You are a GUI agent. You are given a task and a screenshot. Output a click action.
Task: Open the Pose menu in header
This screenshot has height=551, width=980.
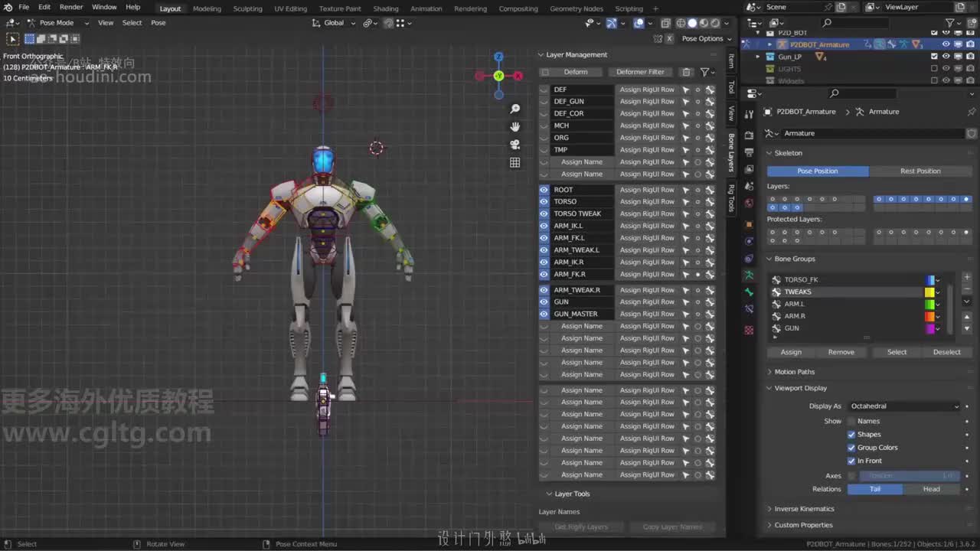coord(158,23)
